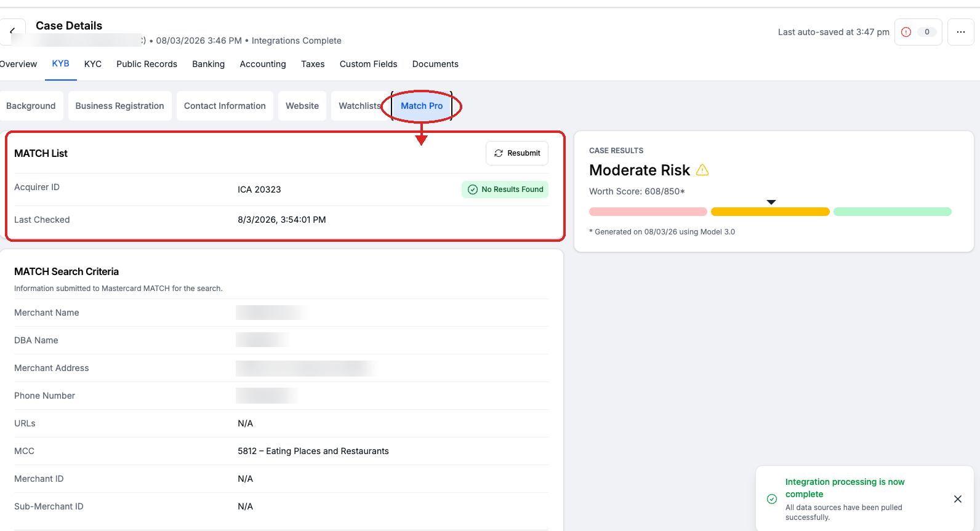Click the yellow segment of risk bar
The height and width of the screenshot is (531, 980).
coord(770,212)
